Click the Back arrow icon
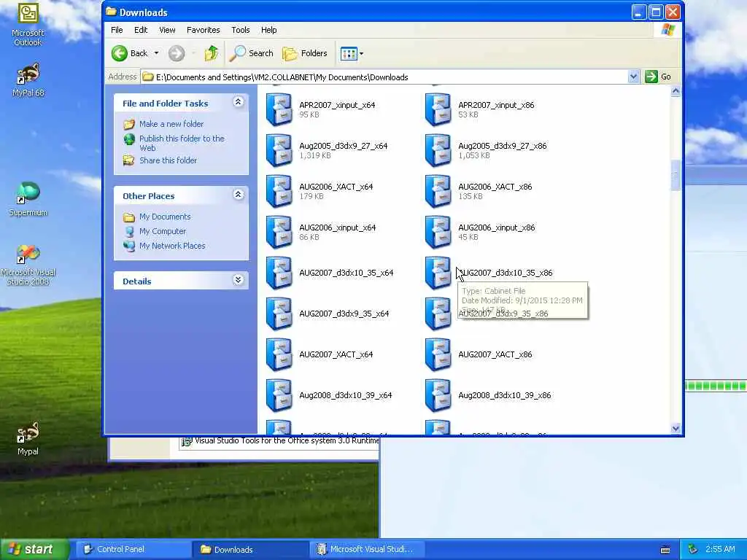 click(x=120, y=53)
